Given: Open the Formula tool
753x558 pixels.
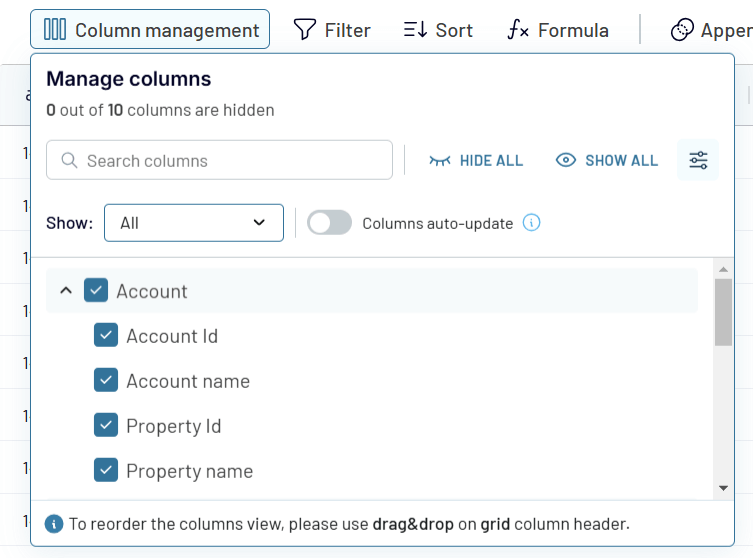Looking at the screenshot, I should (x=558, y=30).
